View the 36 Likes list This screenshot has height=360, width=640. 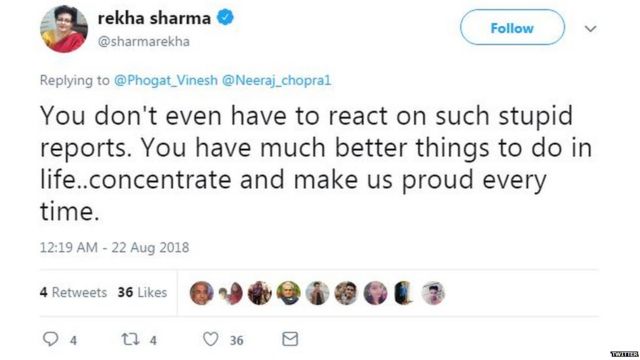tap(142, 292)
